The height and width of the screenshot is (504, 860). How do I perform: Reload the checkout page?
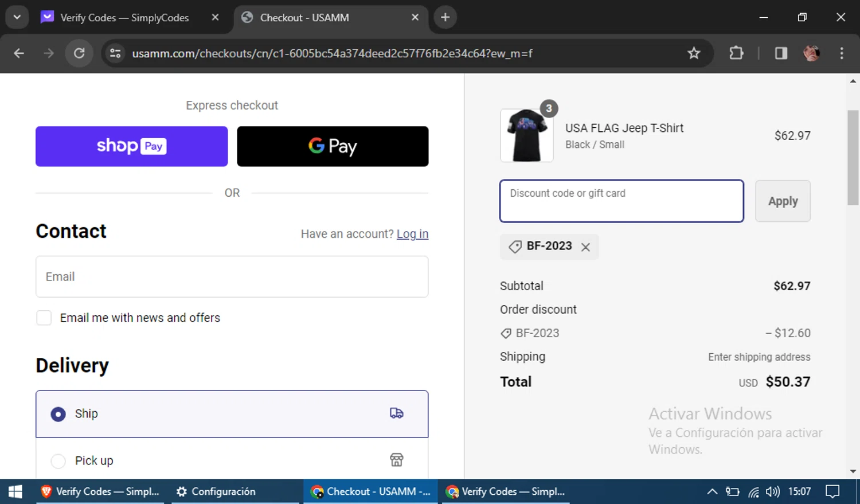79,53
